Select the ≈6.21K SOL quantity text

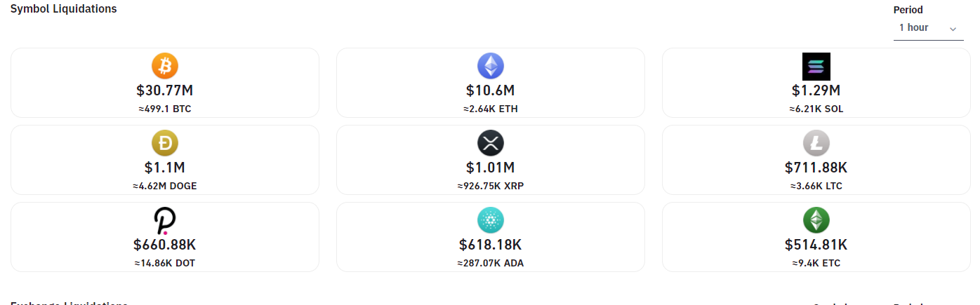point(816,109)
